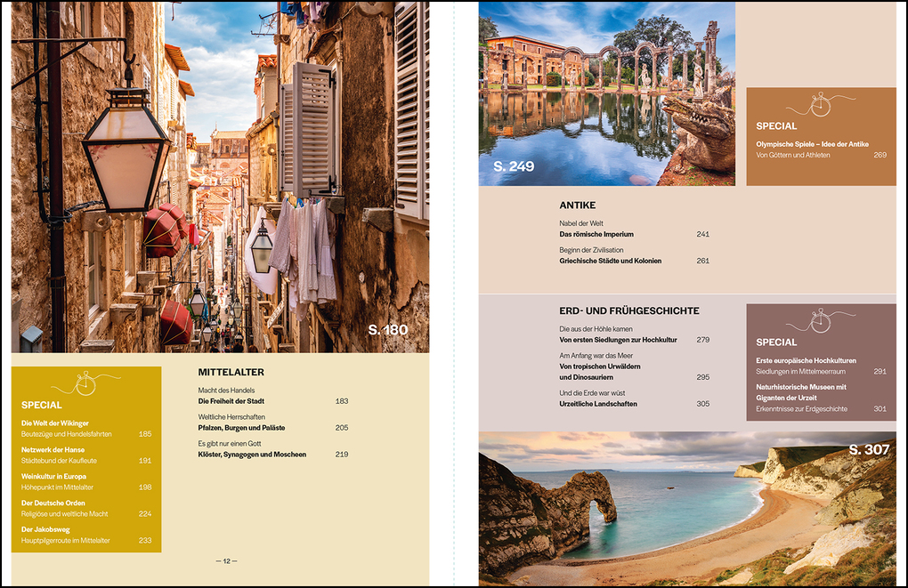This screenshot has width=908, height=588.
Task: Open the entry Das römische Imperium
Action: pyautogui.click(x=596, y=235)
